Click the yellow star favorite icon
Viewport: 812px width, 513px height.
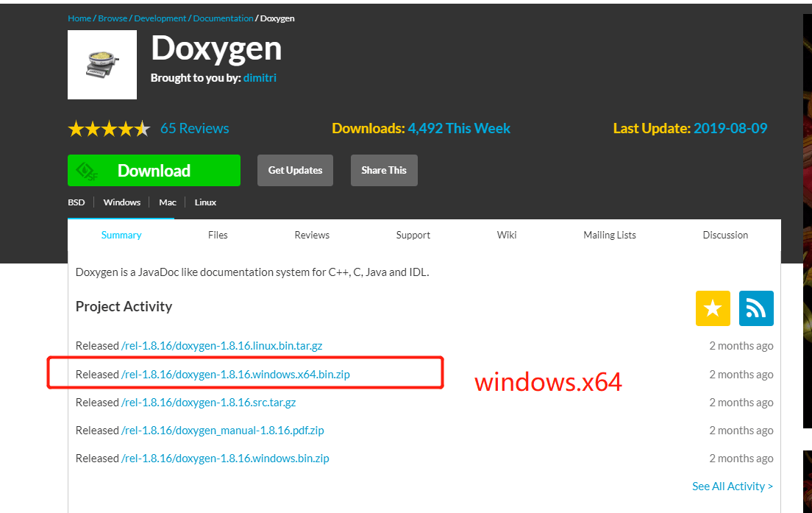click(713, 308)
